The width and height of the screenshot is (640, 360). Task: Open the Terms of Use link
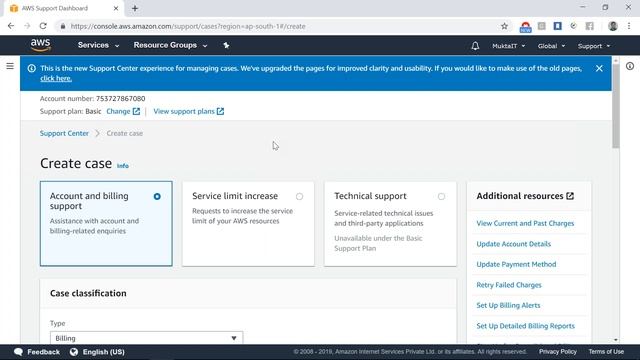[x=606, y=351]
